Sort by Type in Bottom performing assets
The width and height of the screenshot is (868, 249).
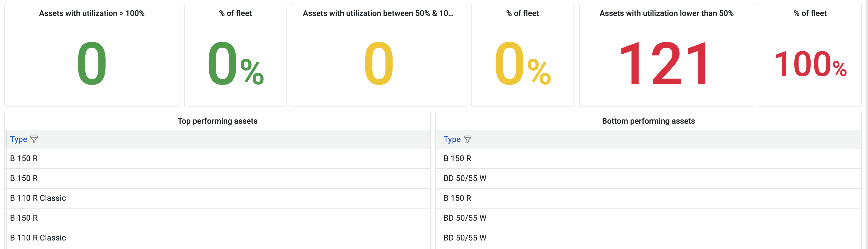452,139
